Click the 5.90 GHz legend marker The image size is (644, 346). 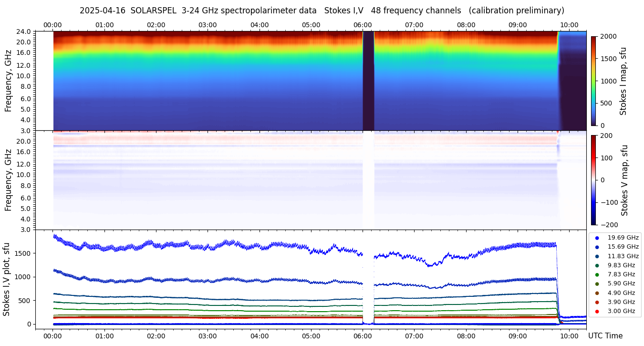click(597, 283)
